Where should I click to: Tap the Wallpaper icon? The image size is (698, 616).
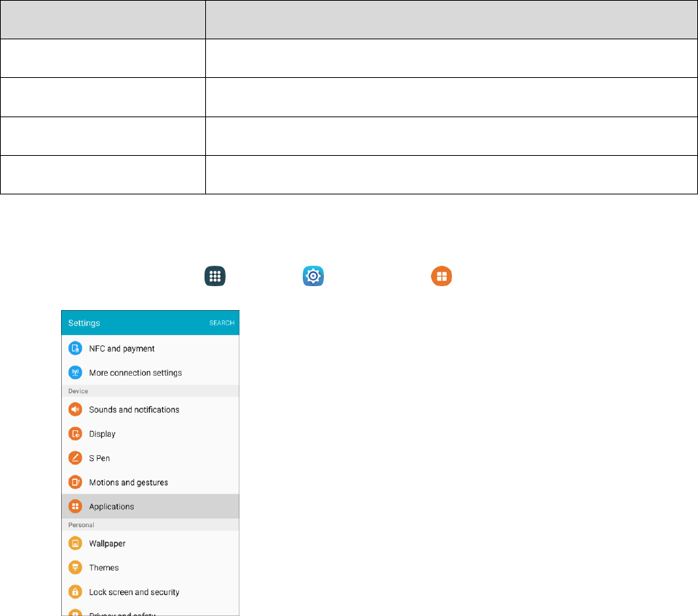(75, 543)
